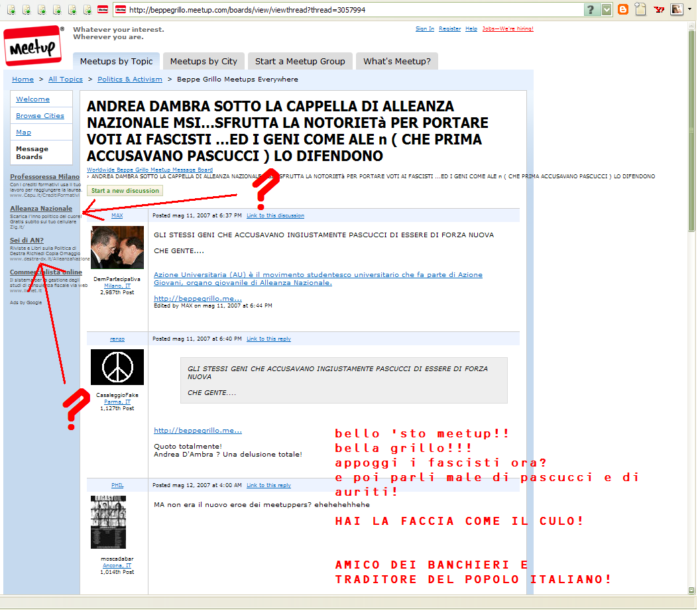
Task: Expand the small arrow beside the baby photo icon
Action: [690, 9]
